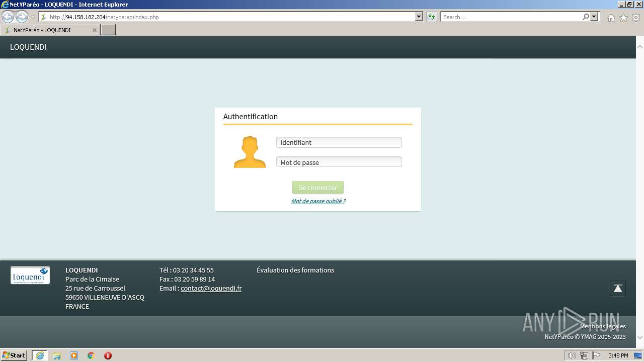Viewport: 644px width, 362px height.
Task: Open the media player taskbar icon
Action: point(74,355)
